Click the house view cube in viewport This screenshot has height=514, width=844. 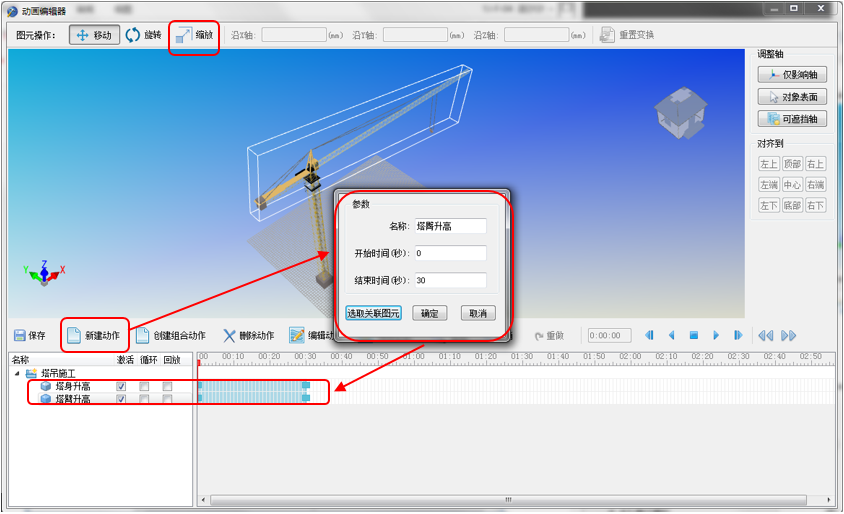(681, 112)
